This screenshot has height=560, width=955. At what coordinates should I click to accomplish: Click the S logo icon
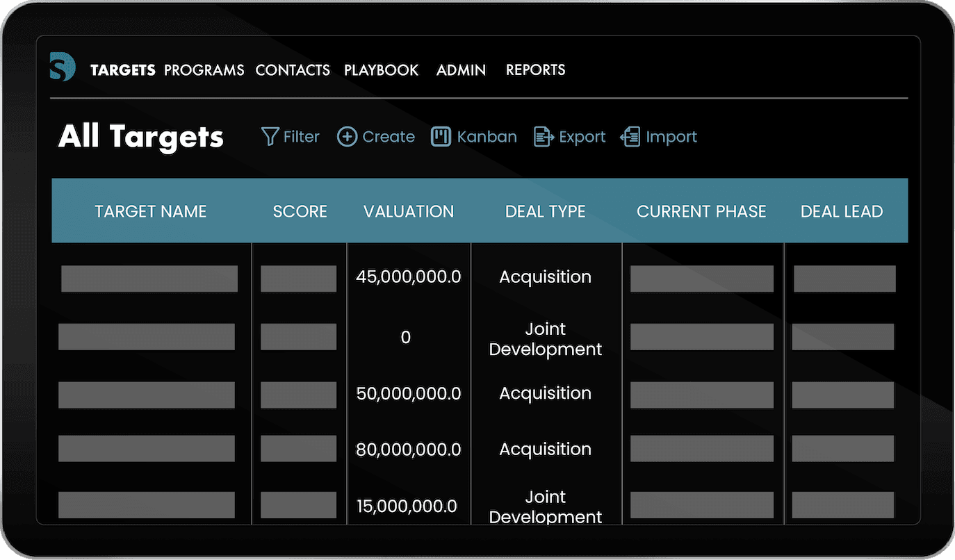point(62,67)
